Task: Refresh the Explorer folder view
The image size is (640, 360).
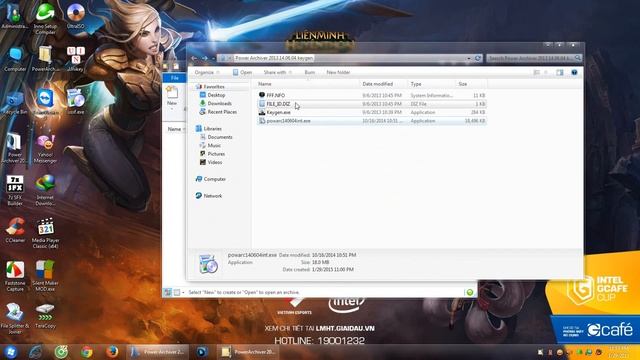Action: (478, 58)
